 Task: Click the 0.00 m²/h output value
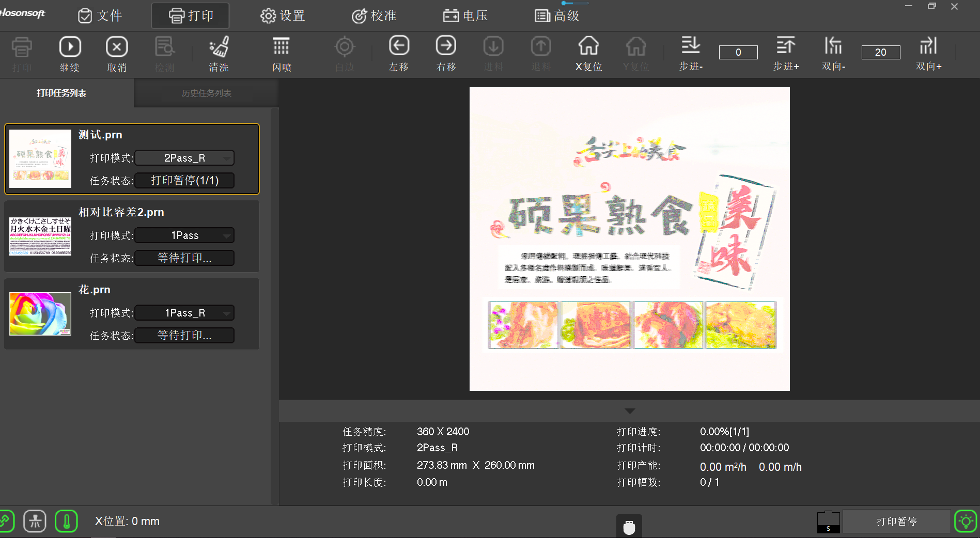pyautogui.click(x=723, y=467)
